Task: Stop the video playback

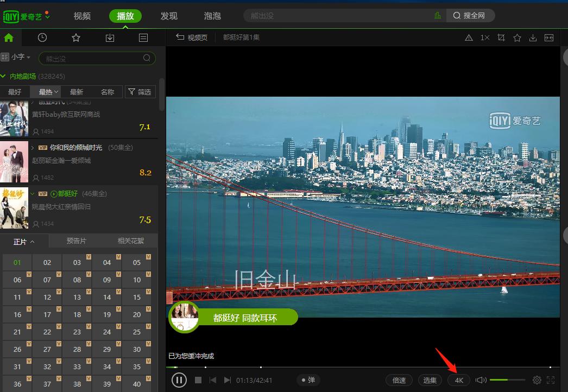Action: [x=198, y=380]
